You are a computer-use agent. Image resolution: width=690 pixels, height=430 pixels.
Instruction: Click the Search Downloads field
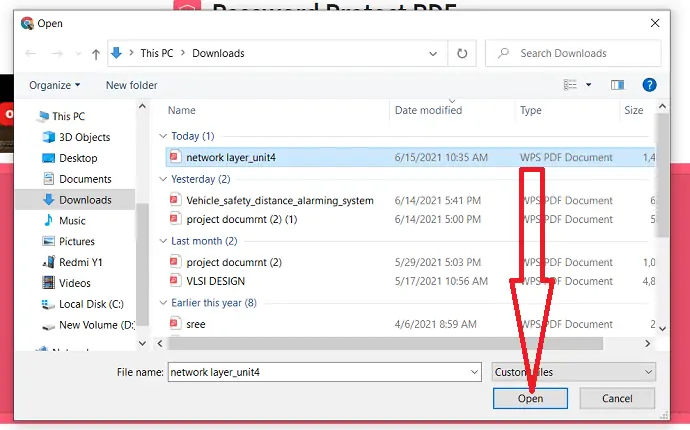point(573,53)
